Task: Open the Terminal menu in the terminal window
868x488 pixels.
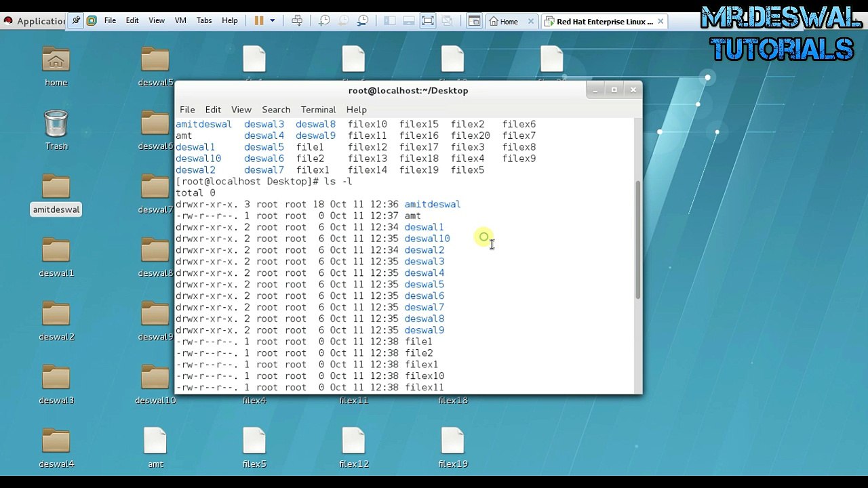Action: 318,110
